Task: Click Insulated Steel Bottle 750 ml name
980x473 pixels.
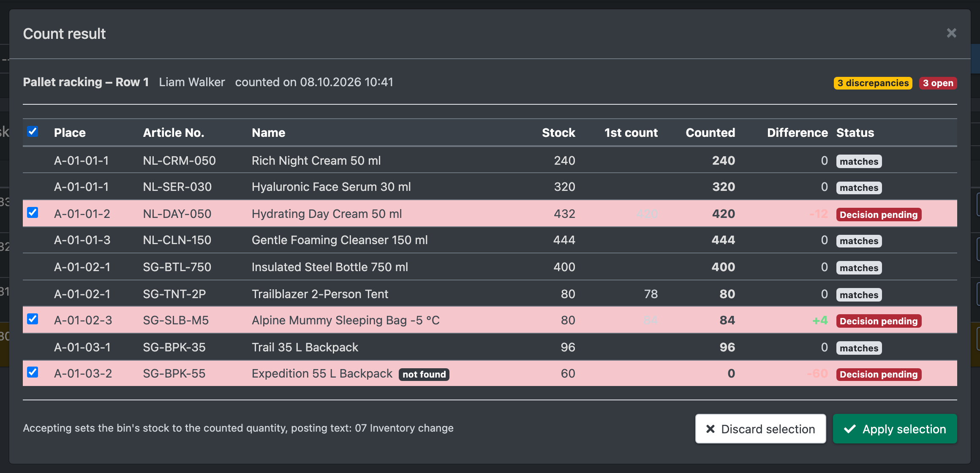Action: 330,267
